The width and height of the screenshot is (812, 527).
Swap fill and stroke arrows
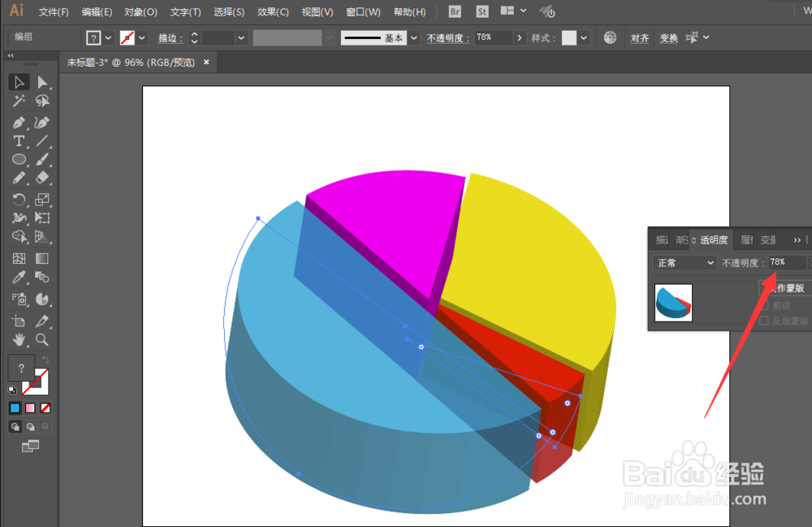tap(45, 359)
